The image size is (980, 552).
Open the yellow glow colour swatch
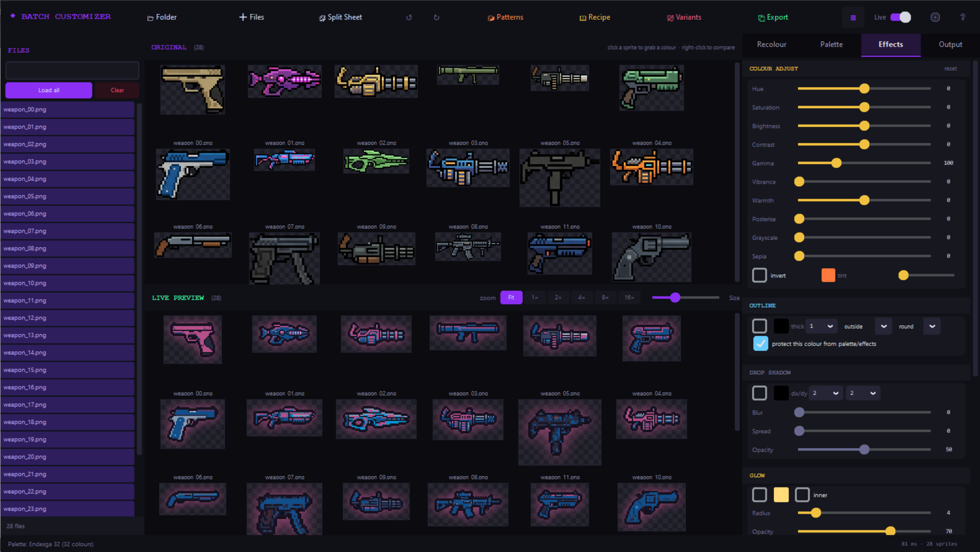[781, 495]
